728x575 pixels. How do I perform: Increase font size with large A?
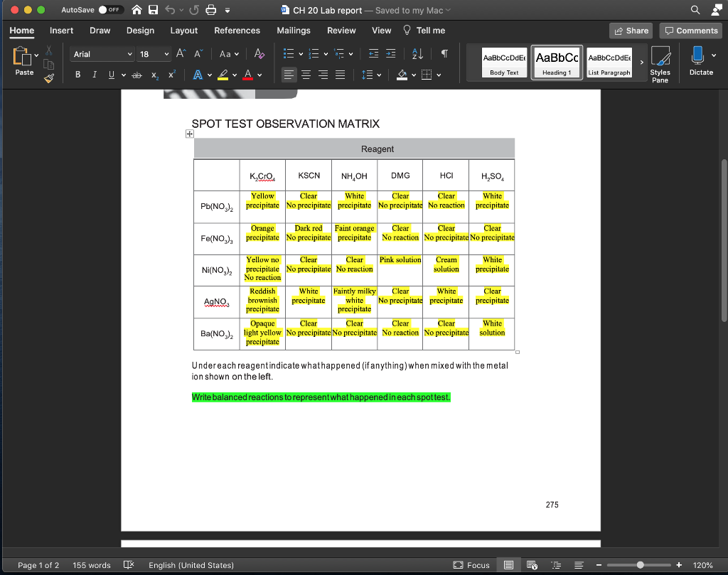tap(181, 54)
